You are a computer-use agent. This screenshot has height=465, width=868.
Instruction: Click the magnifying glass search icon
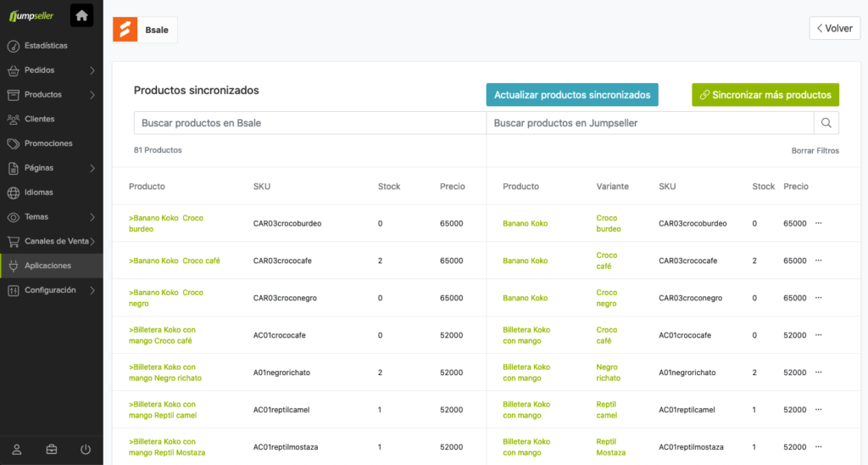pos(826,123)
